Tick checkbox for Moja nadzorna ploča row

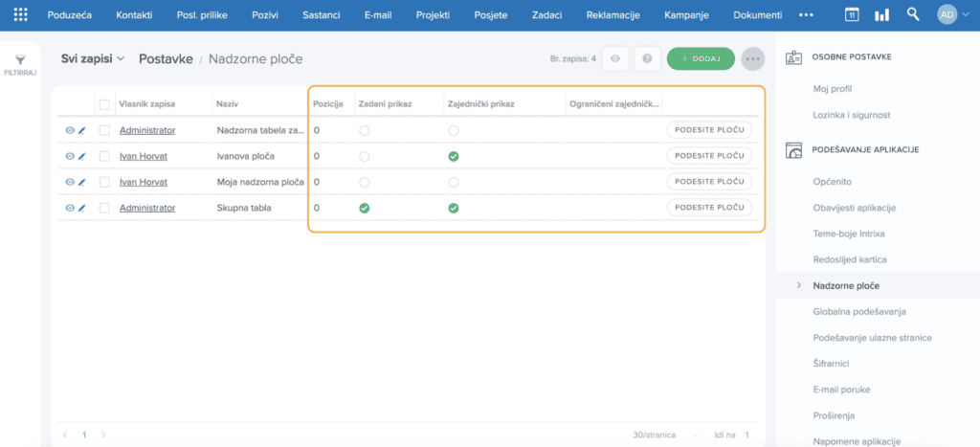[104, 182]
